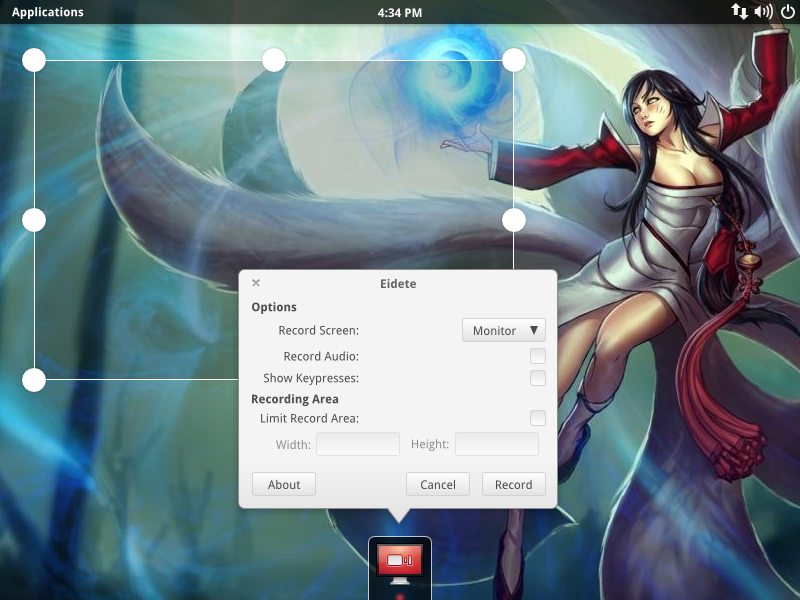Click the Eidete dialog title
Image resolution: width=800 pixels, height=600 pixels.
[398, 284]
